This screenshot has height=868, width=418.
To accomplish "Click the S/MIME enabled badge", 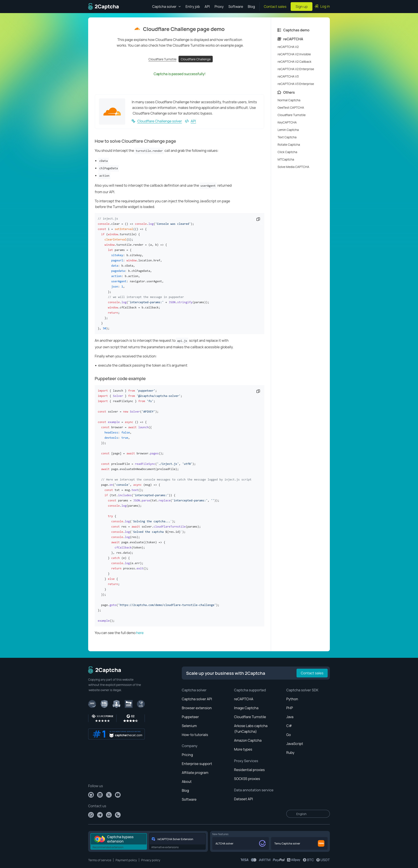I will click(129, 704).
